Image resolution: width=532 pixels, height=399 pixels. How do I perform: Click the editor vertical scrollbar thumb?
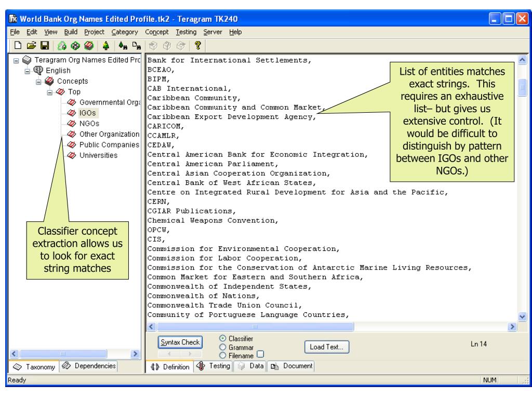click(522, 87)
